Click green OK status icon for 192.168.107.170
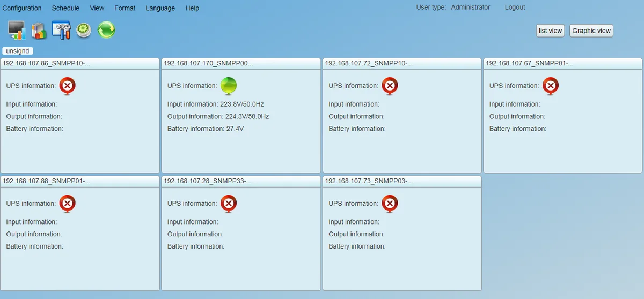Image resolution: width=644 pixels, height=299 pixels. point(229,86)
